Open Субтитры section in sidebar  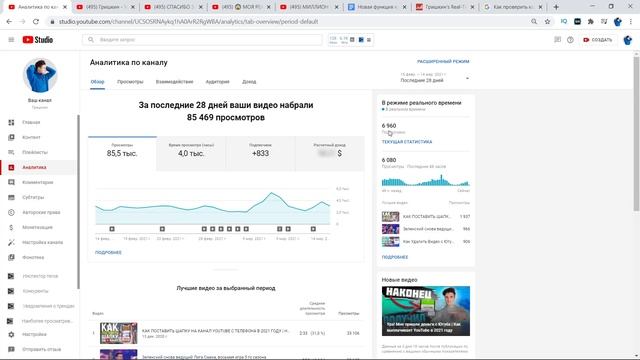(x=33, y=198)
